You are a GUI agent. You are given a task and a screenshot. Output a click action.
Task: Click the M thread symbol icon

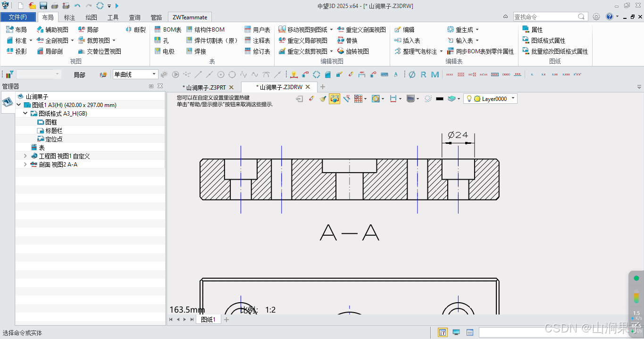(435, 74)
